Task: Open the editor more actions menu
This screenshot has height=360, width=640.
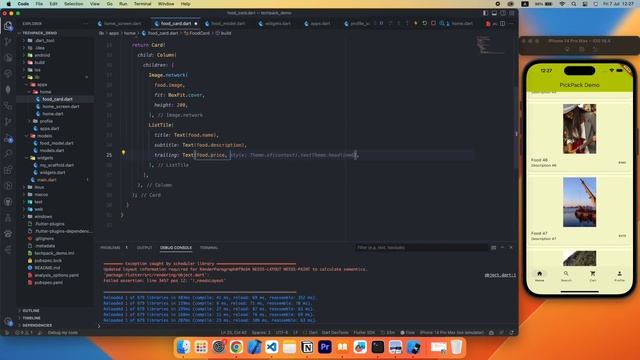Action: tap(511, 24)
